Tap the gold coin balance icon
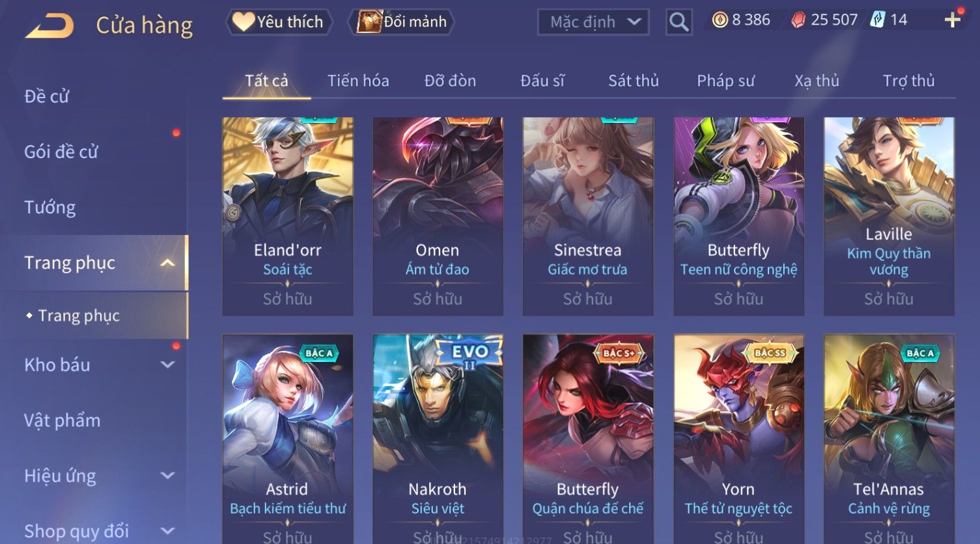 720,20
